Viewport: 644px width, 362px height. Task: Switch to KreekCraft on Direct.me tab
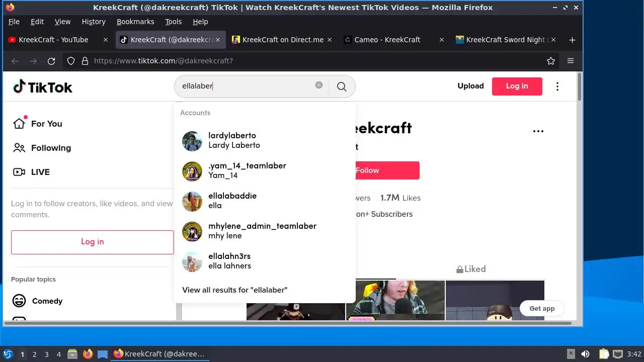[283, 40]
